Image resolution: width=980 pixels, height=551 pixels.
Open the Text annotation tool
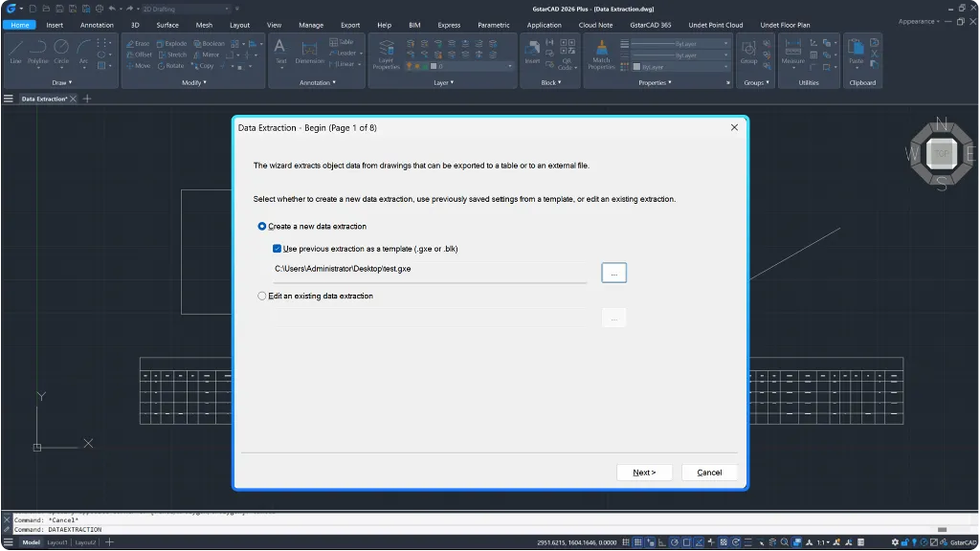tap(280, 52)
